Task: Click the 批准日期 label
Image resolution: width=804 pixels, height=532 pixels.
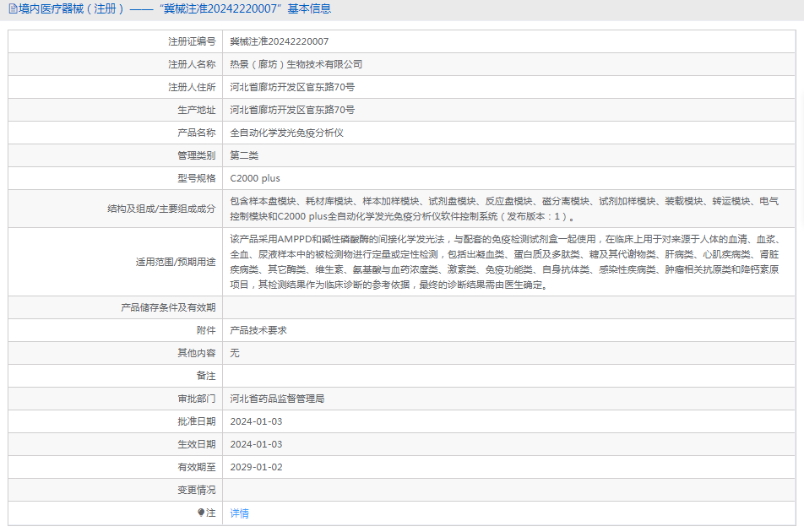Action: pos(197,421)
